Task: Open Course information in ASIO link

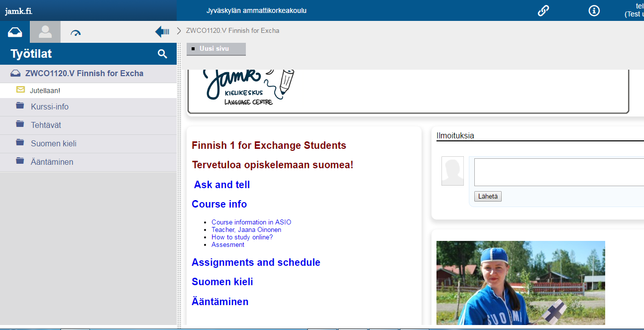Action: pos(251,222)
